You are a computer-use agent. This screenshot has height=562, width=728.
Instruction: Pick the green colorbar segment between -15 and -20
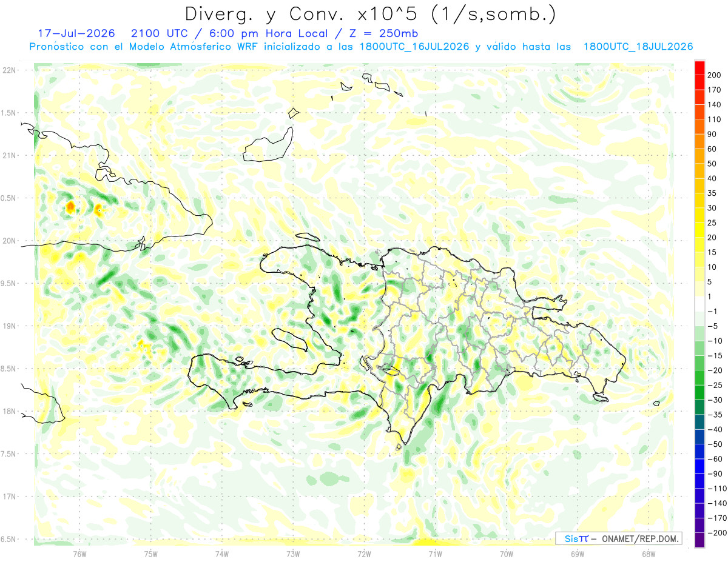pos(699,363)
